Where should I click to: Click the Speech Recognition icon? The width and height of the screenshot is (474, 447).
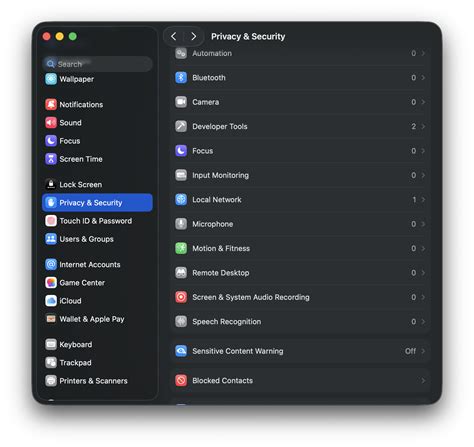pyautogui.click(x=181, y=321)
